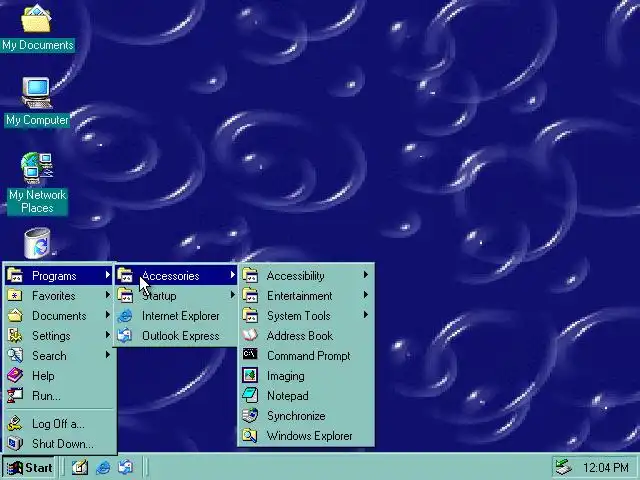
Task: Choose Run... from the Start menu
Action: [x=59, y=396]
